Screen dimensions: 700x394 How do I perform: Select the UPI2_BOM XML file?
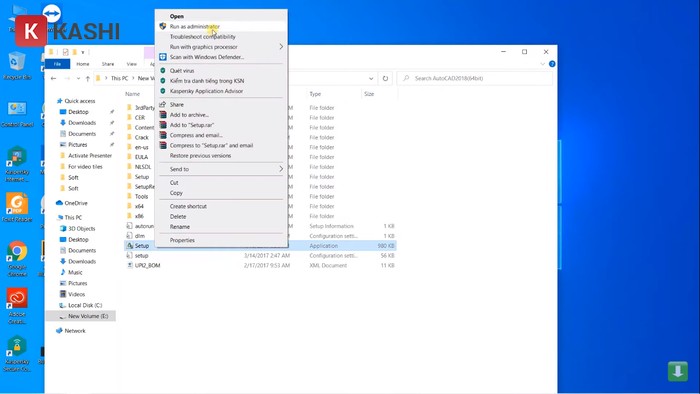coord(147,265)
